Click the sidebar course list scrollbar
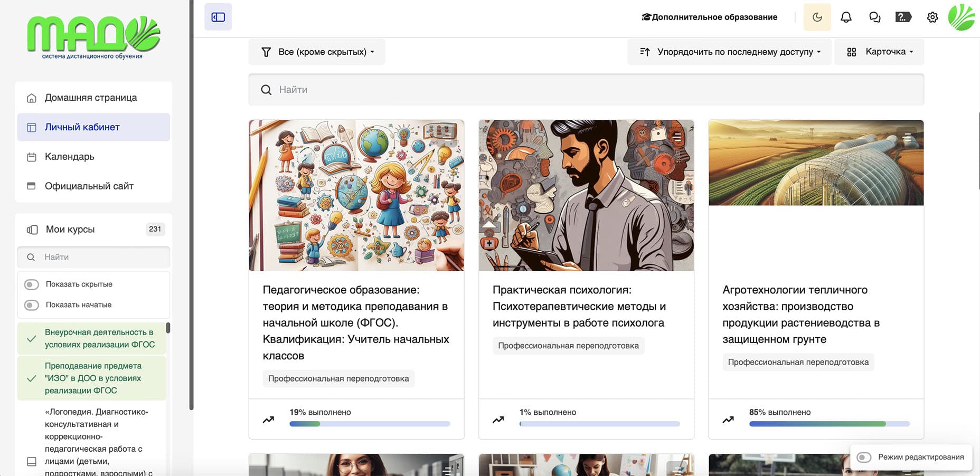This screenshot has width=980, height=476. point(168,328)
